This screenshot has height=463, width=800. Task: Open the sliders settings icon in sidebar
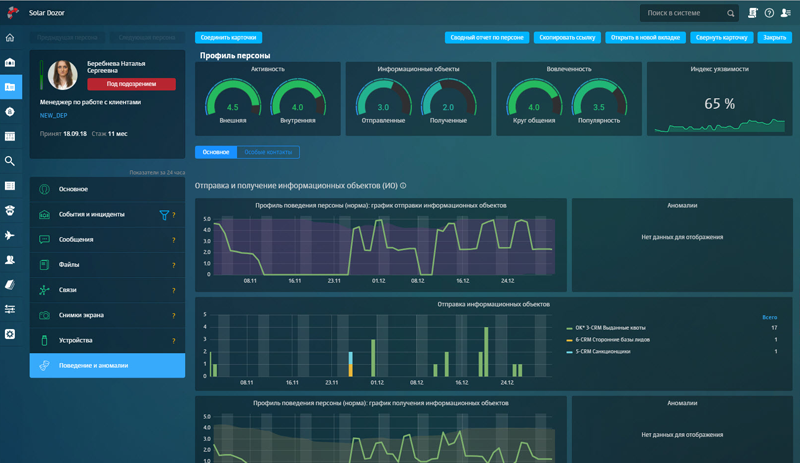pyautogui.click(x=10, y=309)
